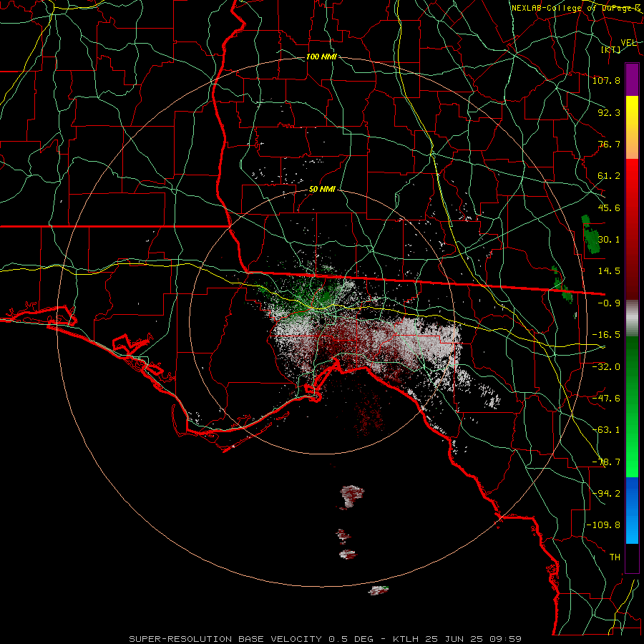Viewport: 644px width, 644px height.
Task: Select the 107.8 velocity scale value
Action: click(x=606, y=80)
